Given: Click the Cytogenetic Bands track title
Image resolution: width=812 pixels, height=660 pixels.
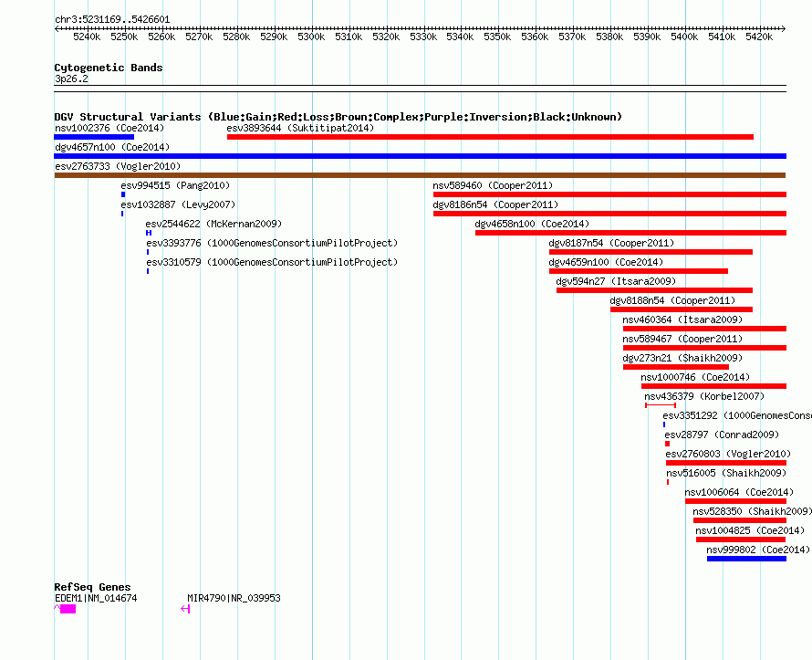Looking at the screenshot, I should (109, 68).
